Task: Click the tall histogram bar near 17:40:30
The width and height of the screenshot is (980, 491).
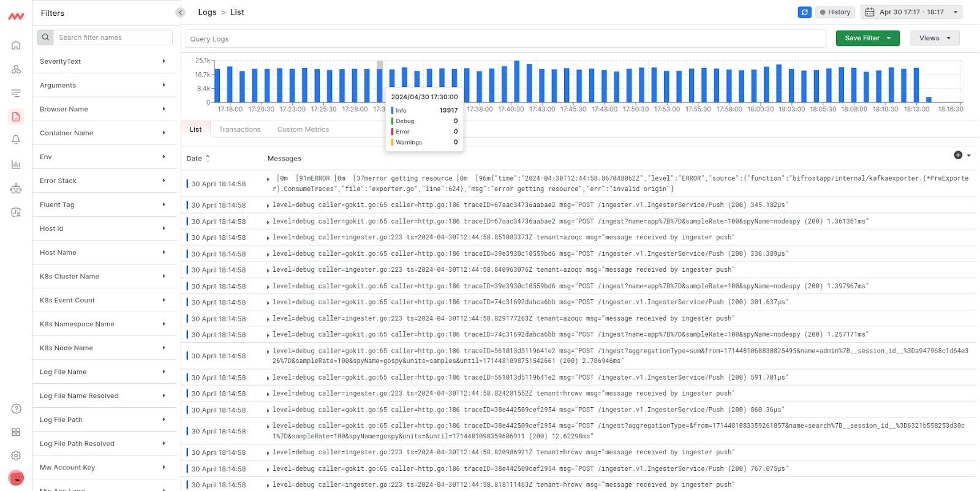Action: pyautogui.click(x=517, y=81)
